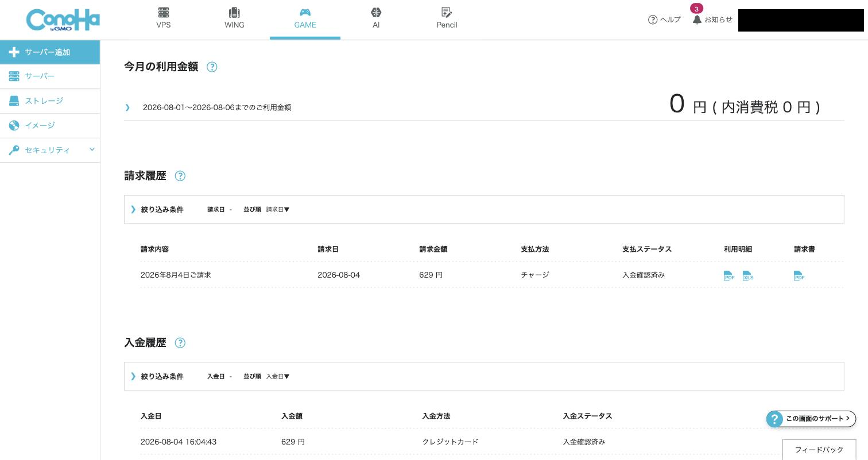868x460 pixels.
Task: Click the クレジットカード deposit method cell
Action: coord(450,442)
